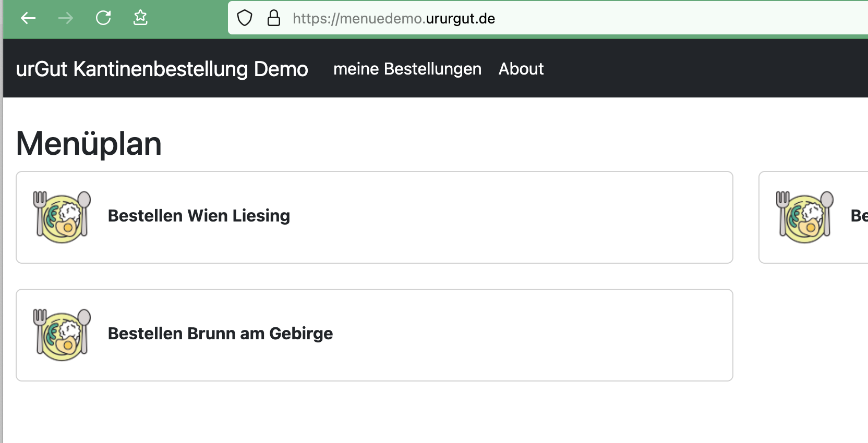Click the plate icon for Brunn am Gebirge
The width and height of the screenshot is (868, 443).
click(x=62, y=335)
